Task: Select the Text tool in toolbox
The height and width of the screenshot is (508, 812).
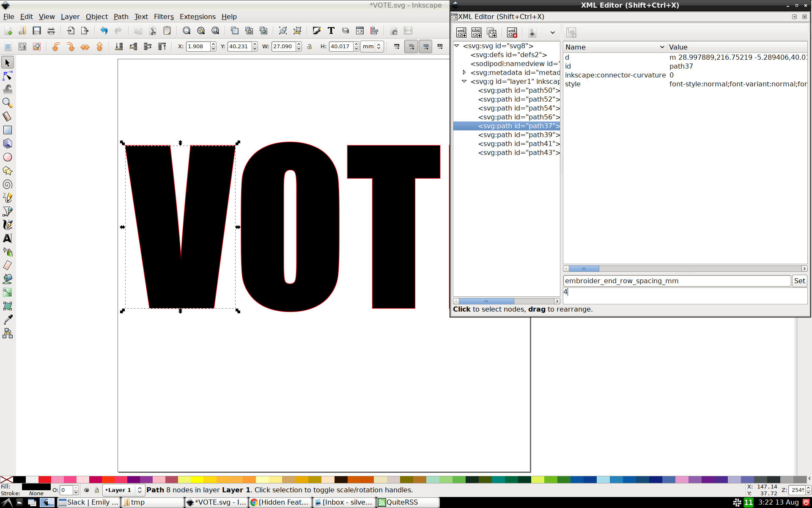Action: pos(8,238)
